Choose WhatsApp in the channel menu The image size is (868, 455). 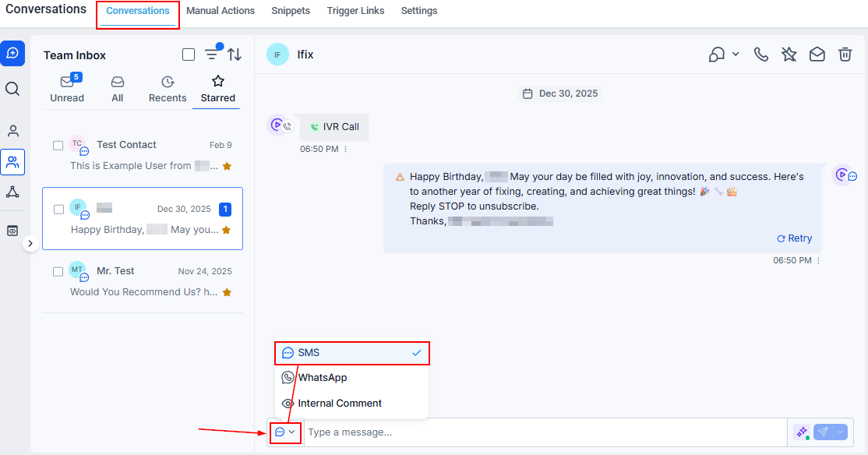tap(352, 378)
